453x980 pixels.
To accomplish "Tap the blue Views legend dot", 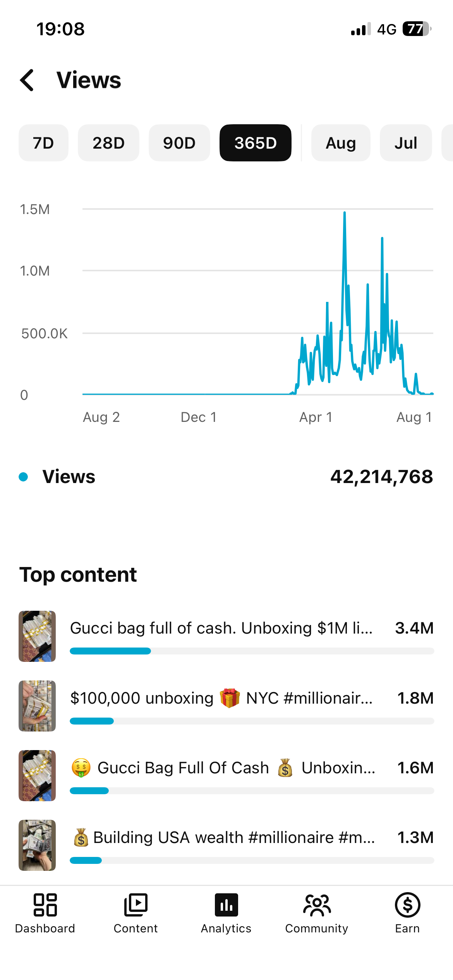I will (23, 477).
